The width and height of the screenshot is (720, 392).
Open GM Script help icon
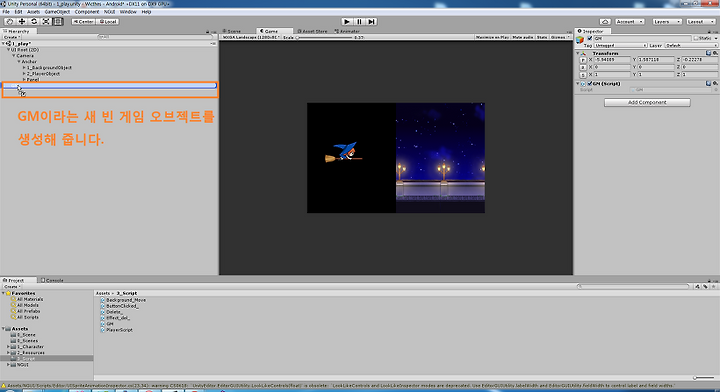pos(708,84)
